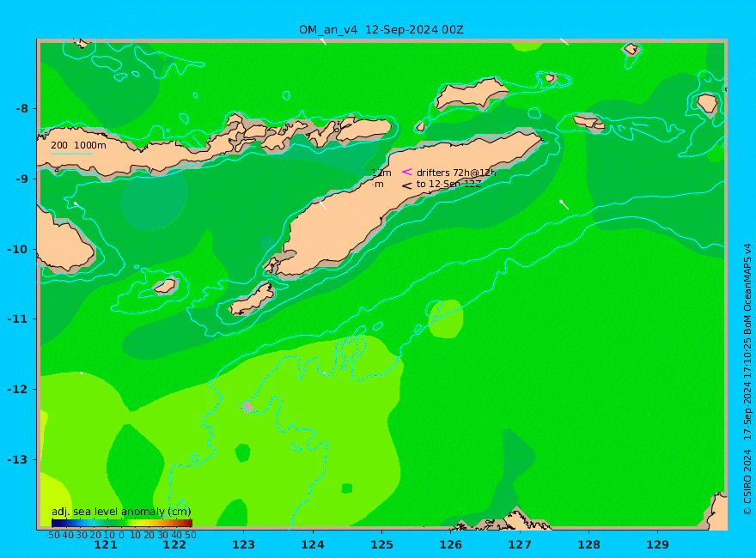This screenshot has height=558, width=756.
Task: Click the 'to 12 Sep 12Z' legend text
Action: [448, 184]
